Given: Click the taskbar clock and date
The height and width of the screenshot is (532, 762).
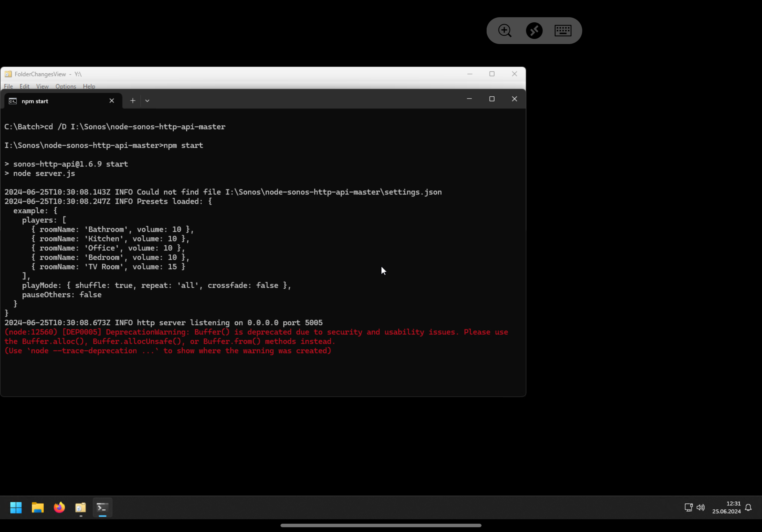Looking at the screenshot, I should click(726, 507).
